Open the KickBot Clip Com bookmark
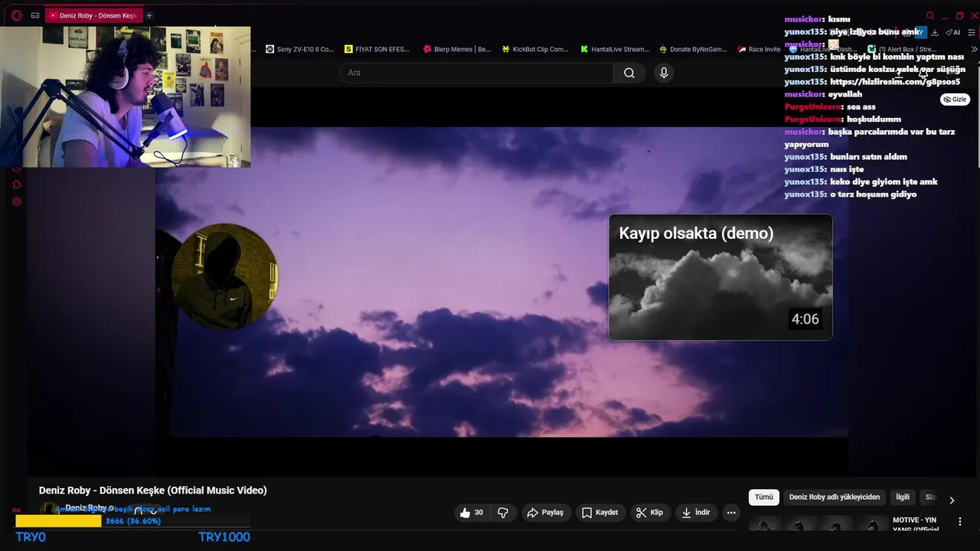Viewport: 980px width, 551px height. pos(535,49)
